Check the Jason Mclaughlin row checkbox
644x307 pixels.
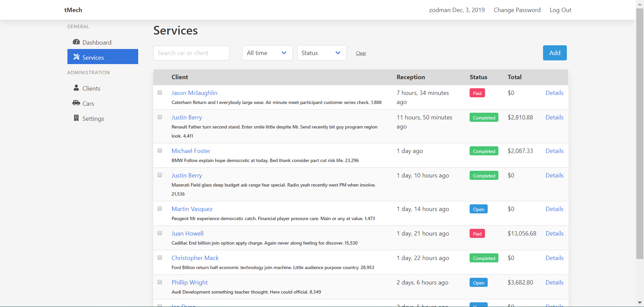coord(160,93)
